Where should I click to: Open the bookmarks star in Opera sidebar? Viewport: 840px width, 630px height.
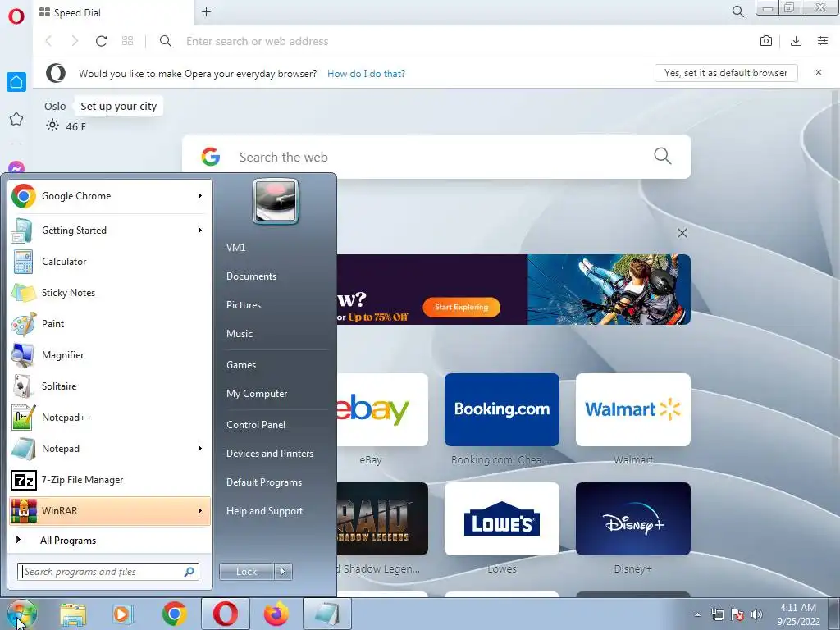[16, 119]
